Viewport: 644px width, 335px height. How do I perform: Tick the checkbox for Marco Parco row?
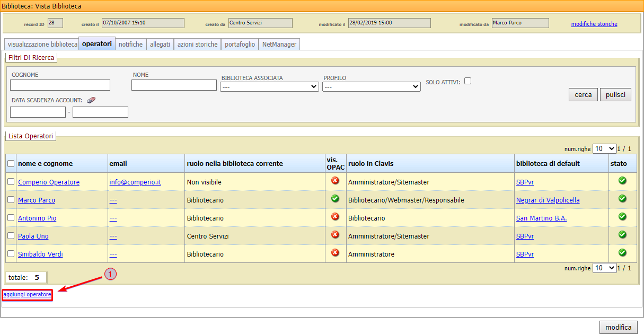pos(11,200)
